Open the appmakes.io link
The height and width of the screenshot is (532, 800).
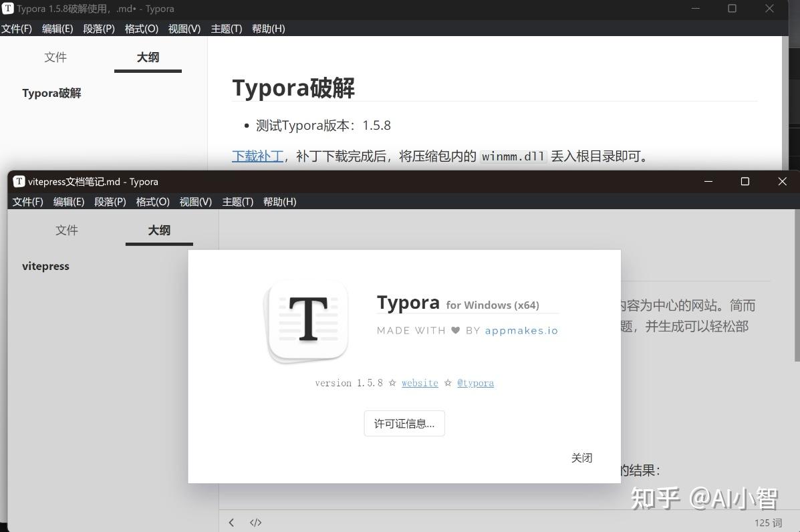tap(521, 330)
